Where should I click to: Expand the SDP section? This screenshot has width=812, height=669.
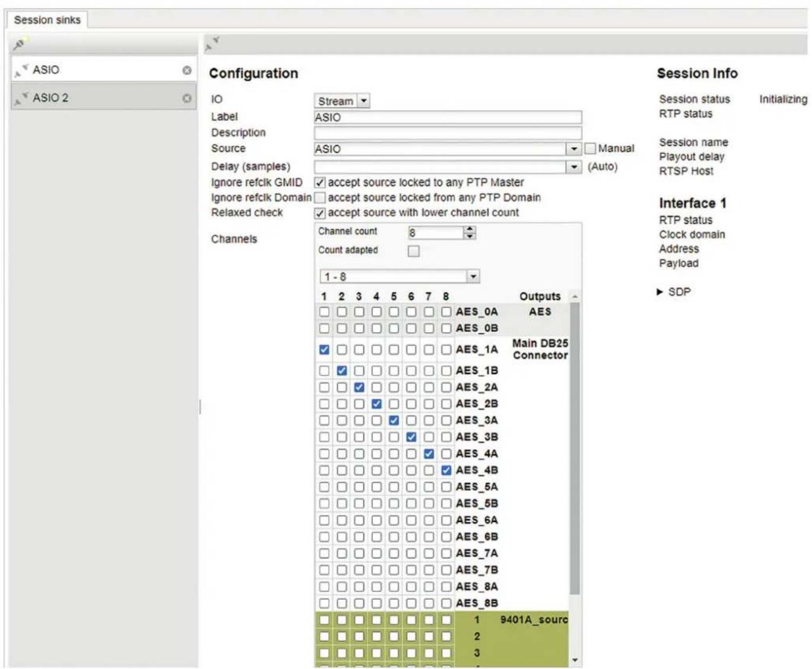[674, 292]
